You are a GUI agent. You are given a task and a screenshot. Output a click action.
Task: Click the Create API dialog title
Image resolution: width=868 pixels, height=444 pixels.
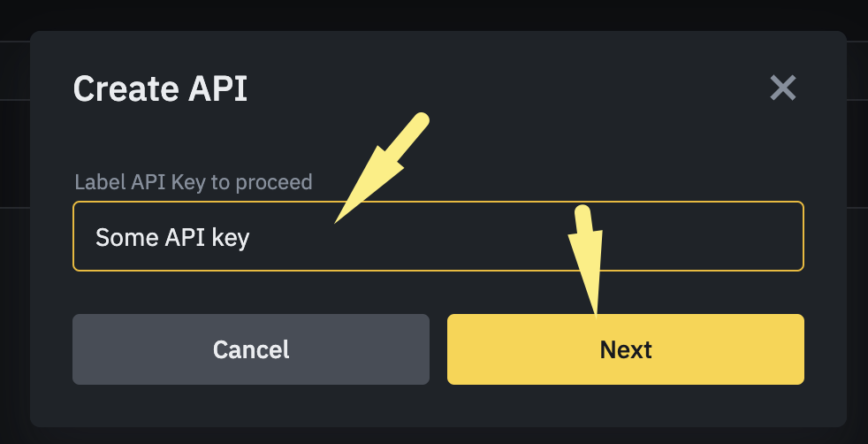[x=160, y=88]
